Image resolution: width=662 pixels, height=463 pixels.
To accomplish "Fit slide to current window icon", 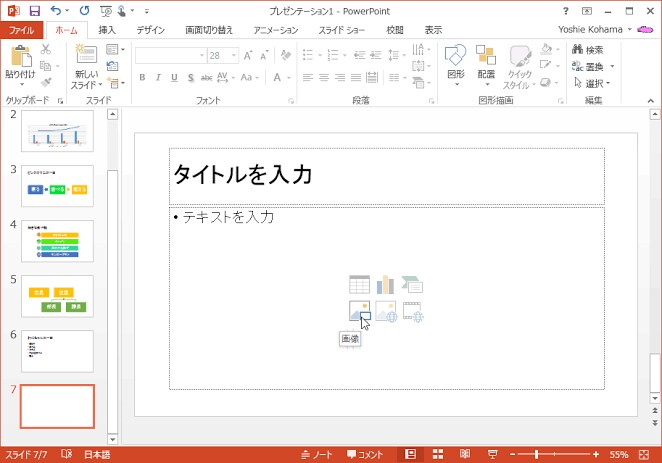I will [644, 455].
